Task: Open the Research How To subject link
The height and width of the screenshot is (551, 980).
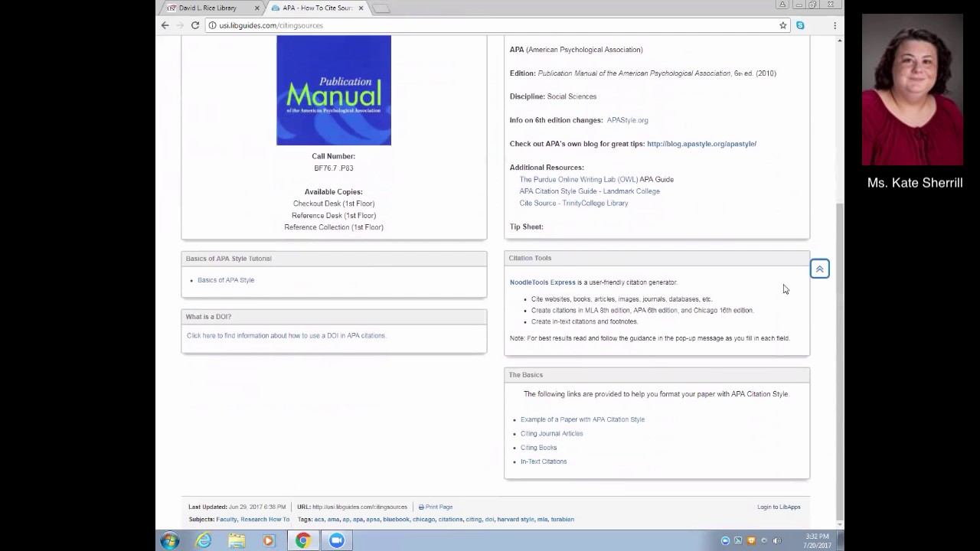Action: 265,520
